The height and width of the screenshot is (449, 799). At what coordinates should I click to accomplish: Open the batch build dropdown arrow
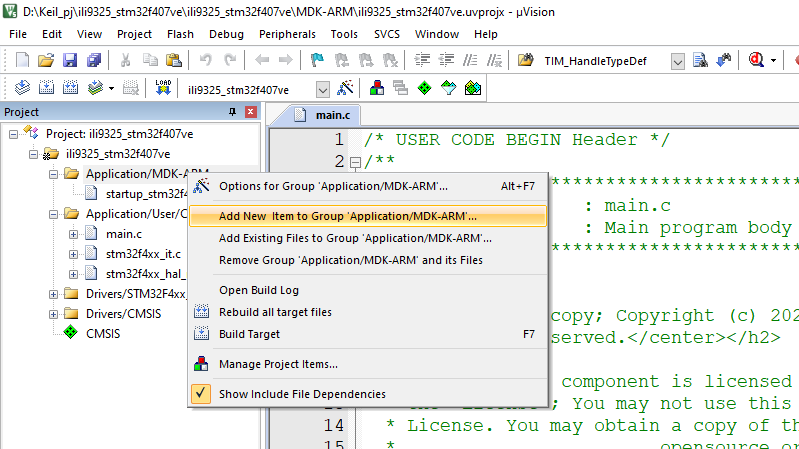[111, 89]
